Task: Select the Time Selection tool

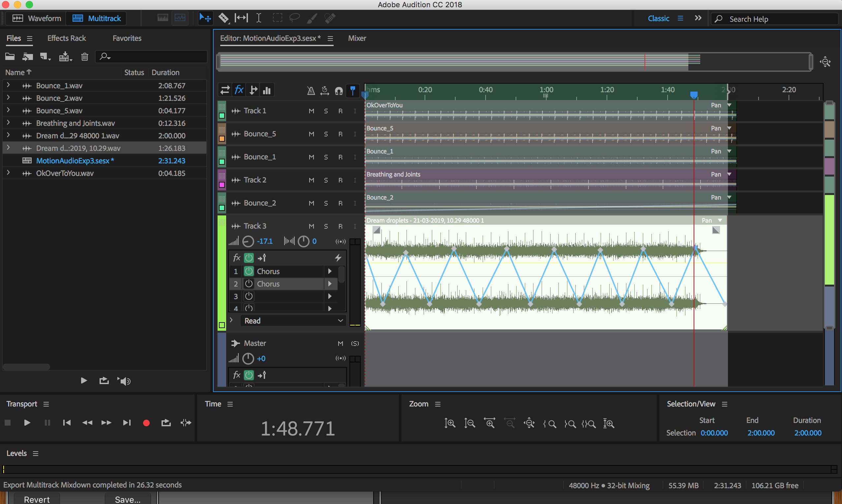Action: pos(258,18)
